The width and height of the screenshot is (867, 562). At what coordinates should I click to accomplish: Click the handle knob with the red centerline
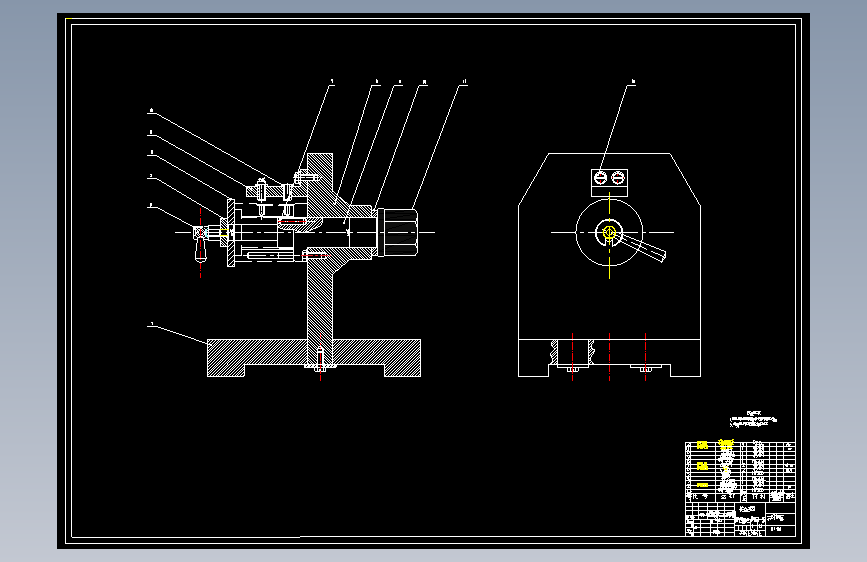click(x=200, y=243)
